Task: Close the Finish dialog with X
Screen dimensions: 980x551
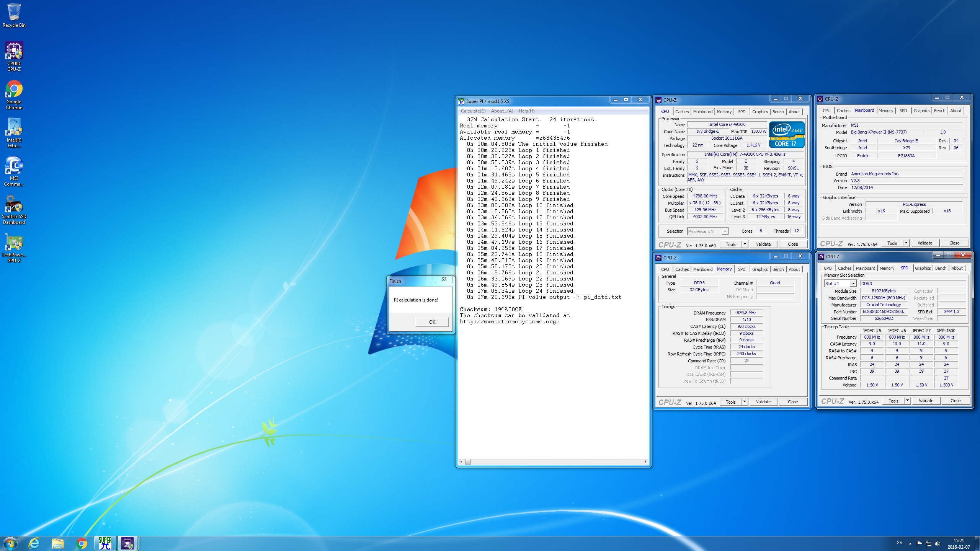Action: point(444,280)
